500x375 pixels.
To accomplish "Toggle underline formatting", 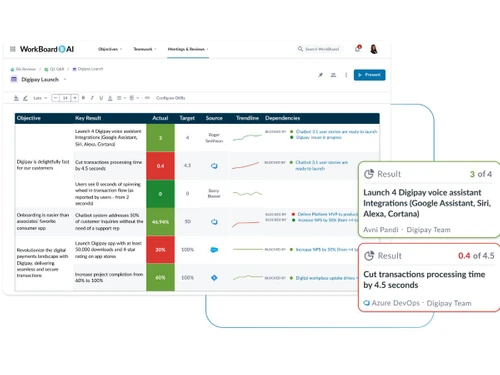I will pyautogui.click(x=101, y=98).
